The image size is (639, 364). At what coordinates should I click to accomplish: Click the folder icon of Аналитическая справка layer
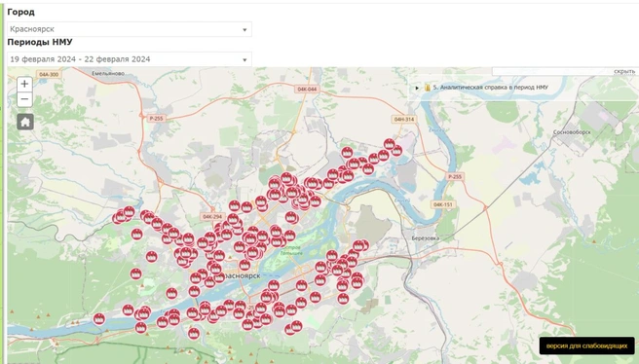(x=427, y=88)
